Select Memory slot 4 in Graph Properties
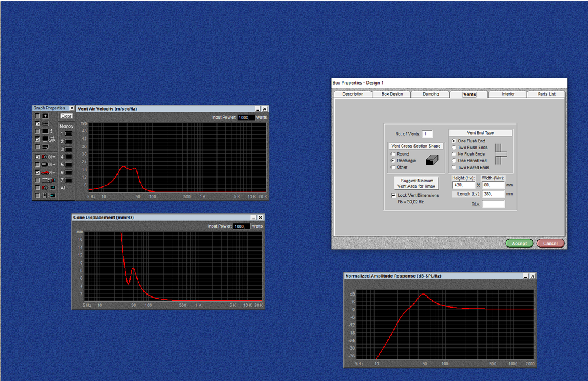The height and width of the screenshot is (381, 588). pyautogui.click(x=68, y=157)
